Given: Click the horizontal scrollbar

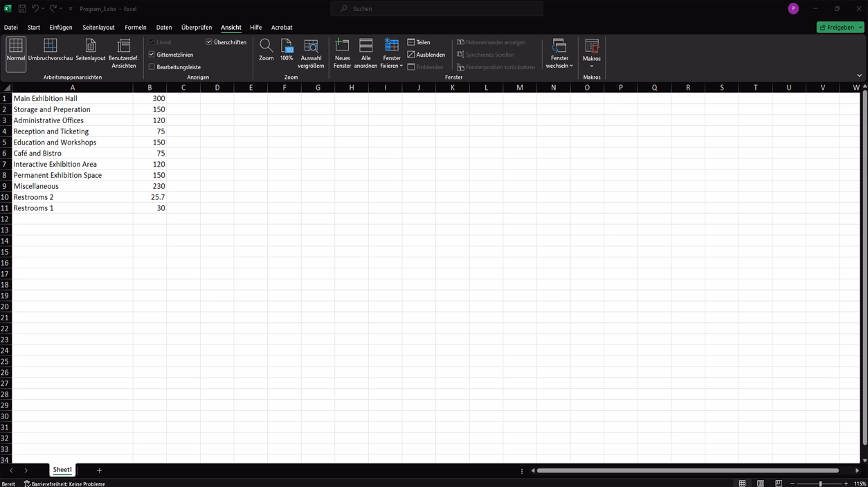Looking at the screenshot, I should 688,470.
